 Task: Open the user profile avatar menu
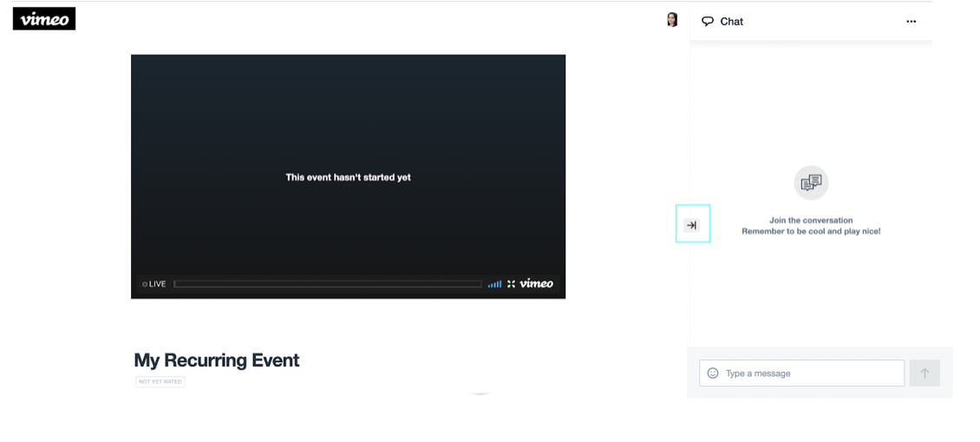point(672,20)
